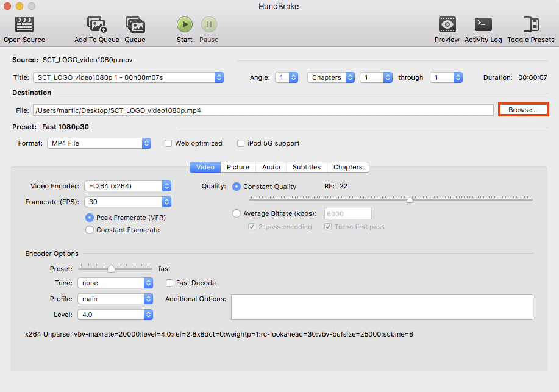Click the RF quality slider handle
Image resolution: width=559 pixels, height=392 pixels.
pyautogui.click(x=410, y=199)
